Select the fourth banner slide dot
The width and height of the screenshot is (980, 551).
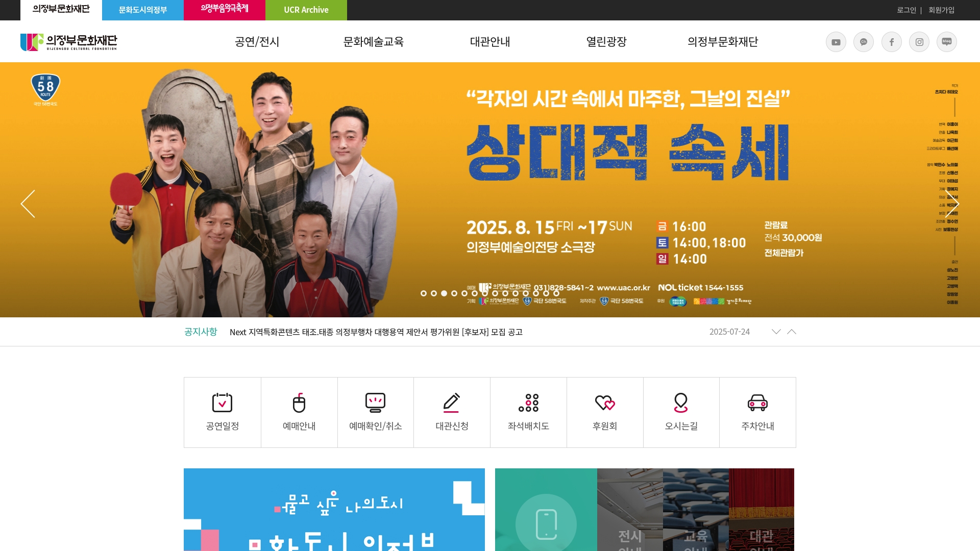coord(454,293)
